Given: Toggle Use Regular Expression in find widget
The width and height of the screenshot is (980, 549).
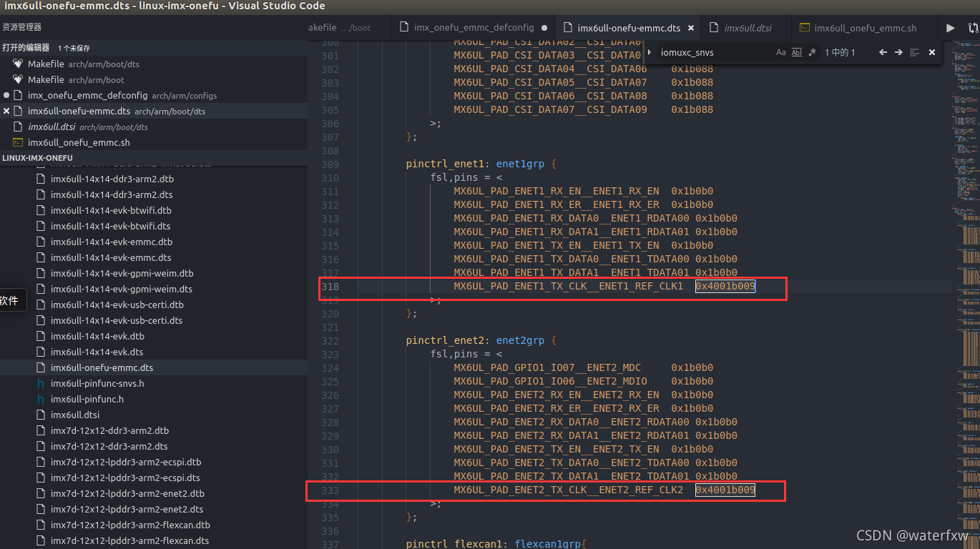Looking at the screenshot, I should point(812,52).
